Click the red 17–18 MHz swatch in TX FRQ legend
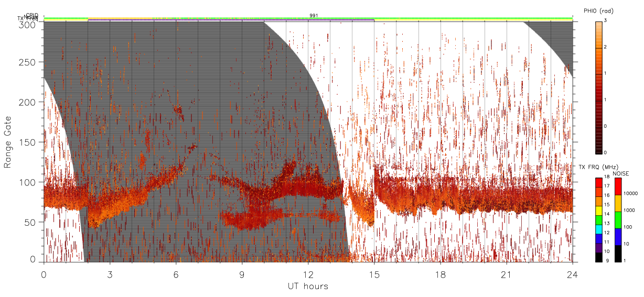Image resolution: width=644 pixels, height=297 pixels. click(599, 182)
